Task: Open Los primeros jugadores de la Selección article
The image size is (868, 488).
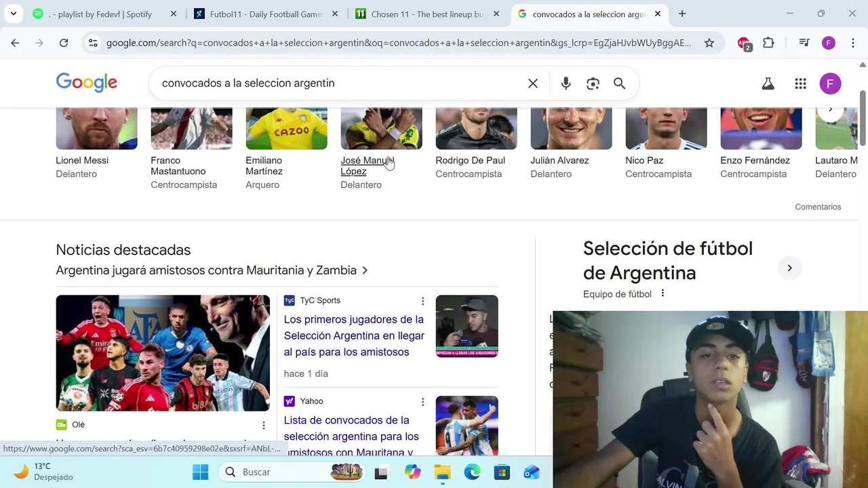Action: tap(354, 335)
